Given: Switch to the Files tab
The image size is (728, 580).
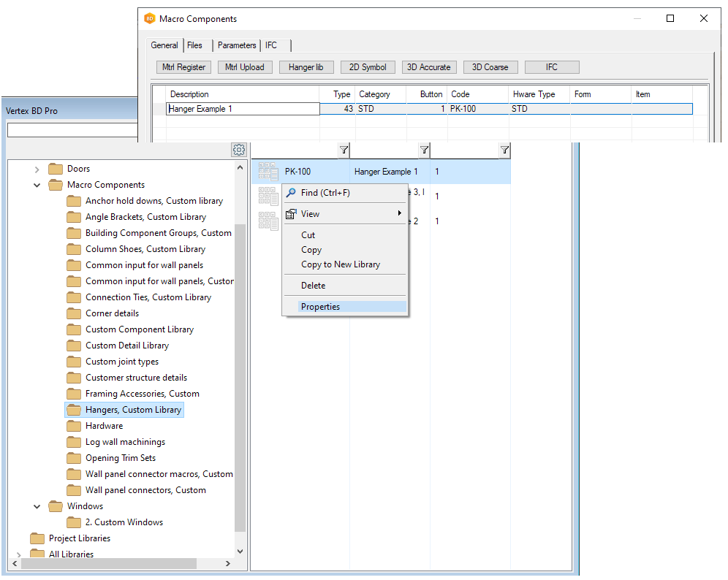Looking at the screenshot, I should click(x=194, y=45).
